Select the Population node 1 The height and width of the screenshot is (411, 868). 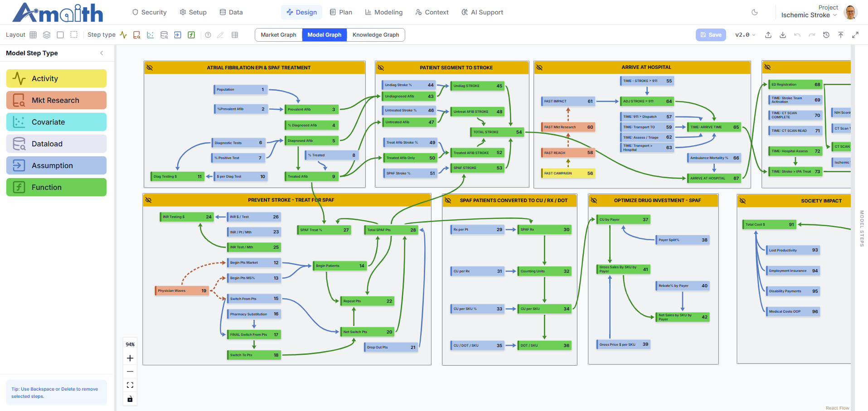pyautogui.click(x=241, y=89)
